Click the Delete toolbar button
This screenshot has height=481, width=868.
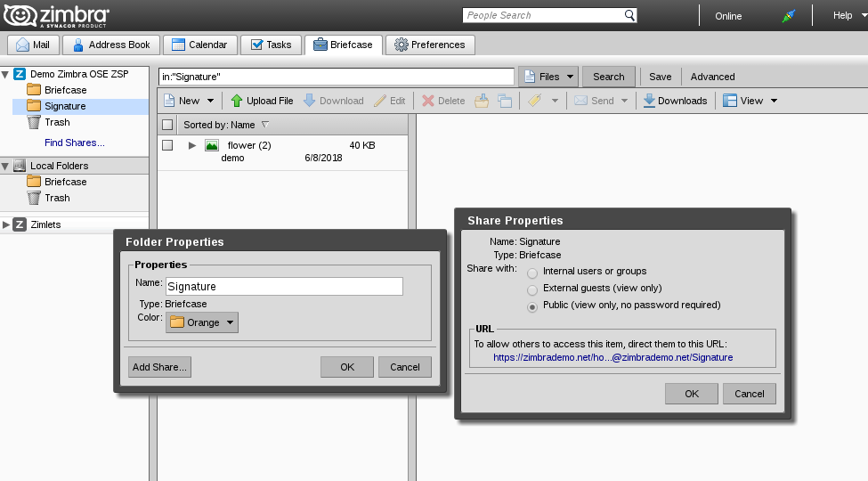pyautogui.click(x=443, y=101)
